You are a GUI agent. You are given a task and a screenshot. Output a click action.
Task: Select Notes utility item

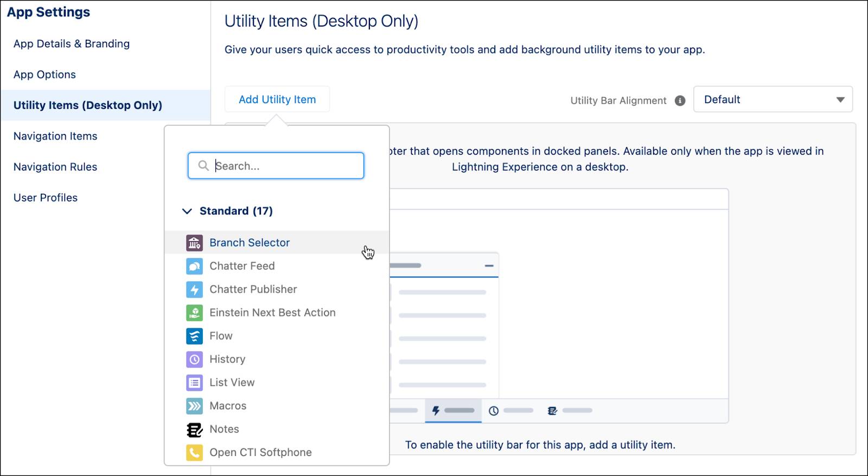click(x=277, y=429)
